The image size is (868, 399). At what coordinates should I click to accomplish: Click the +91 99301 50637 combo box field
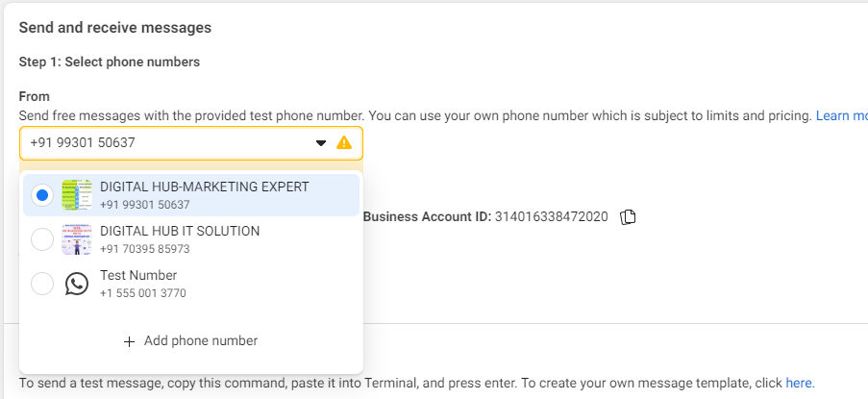(191, 143)
